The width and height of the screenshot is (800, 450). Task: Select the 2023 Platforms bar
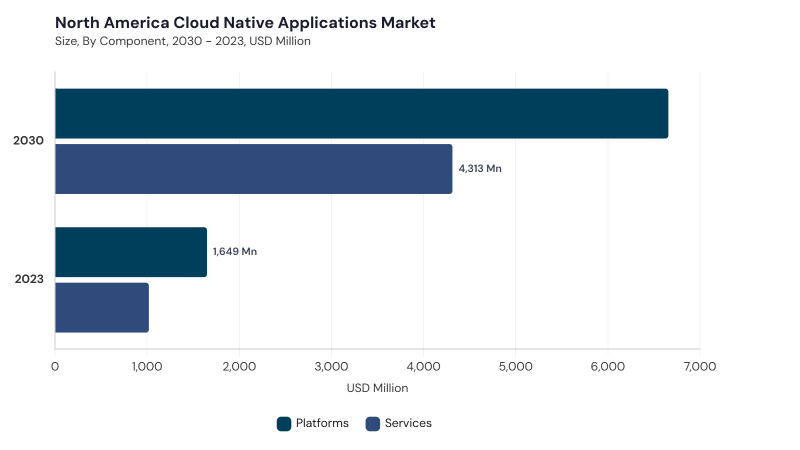click(131, 252)
